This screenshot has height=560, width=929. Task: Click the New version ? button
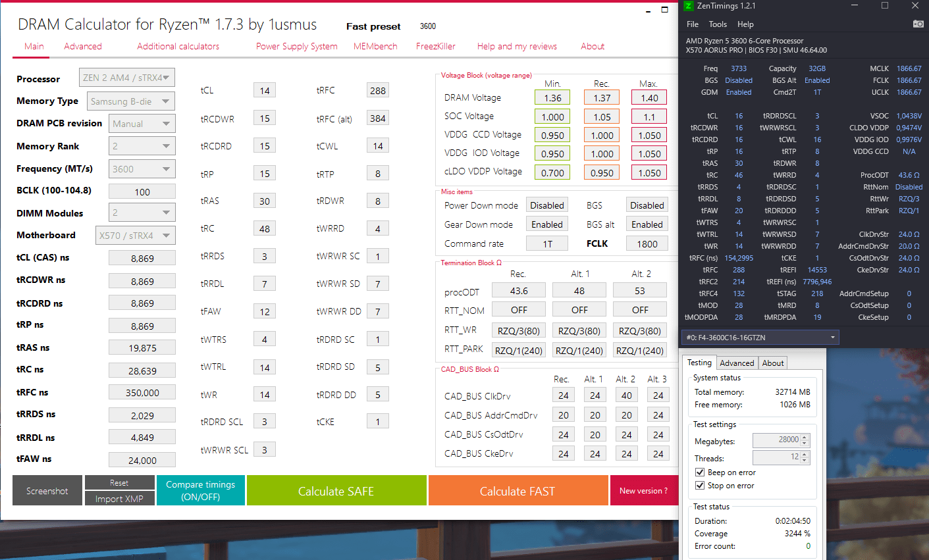643,491
